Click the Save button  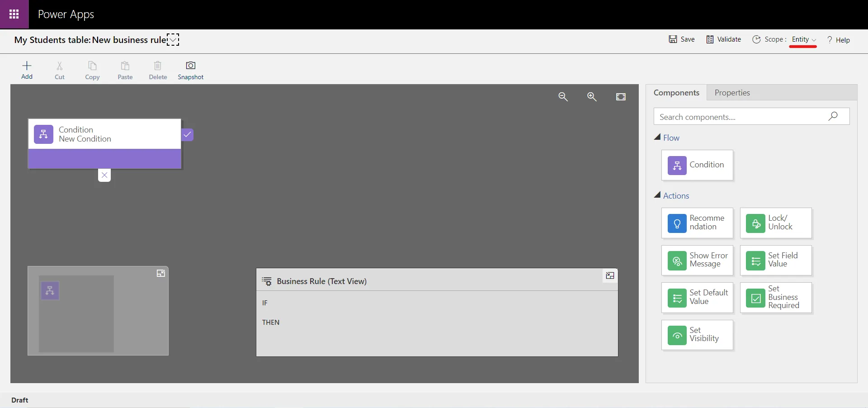coord(682,39)
